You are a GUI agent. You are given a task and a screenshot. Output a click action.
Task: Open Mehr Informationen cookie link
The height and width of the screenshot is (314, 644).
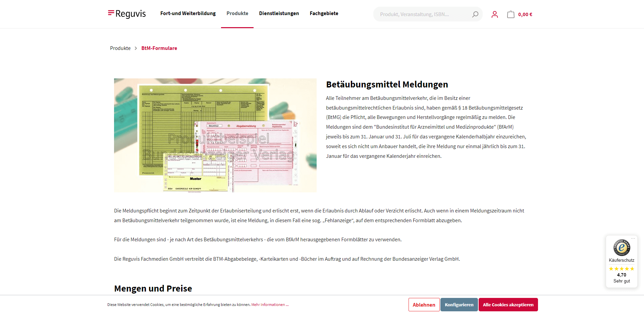point(270,305)
